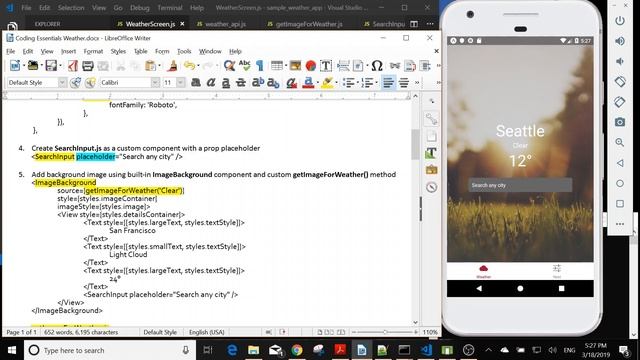The height and width of the screenshot is (360, 640).
Task: Select Weather tab in phone app
Action: pyautogui.click(x=483, y=271)
